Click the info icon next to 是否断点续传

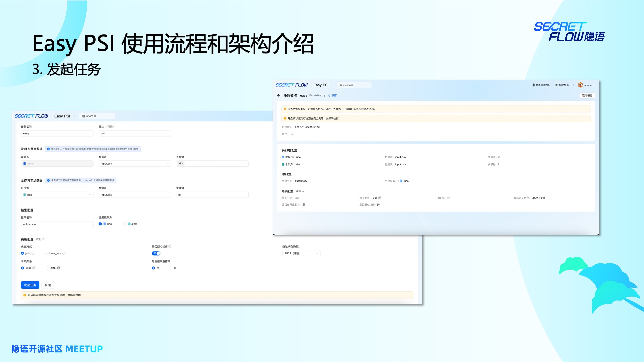coord(170,247)
